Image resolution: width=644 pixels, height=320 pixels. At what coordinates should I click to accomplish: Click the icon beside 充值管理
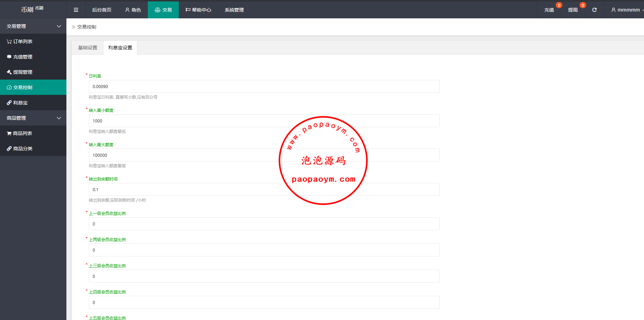coord(9,57)
